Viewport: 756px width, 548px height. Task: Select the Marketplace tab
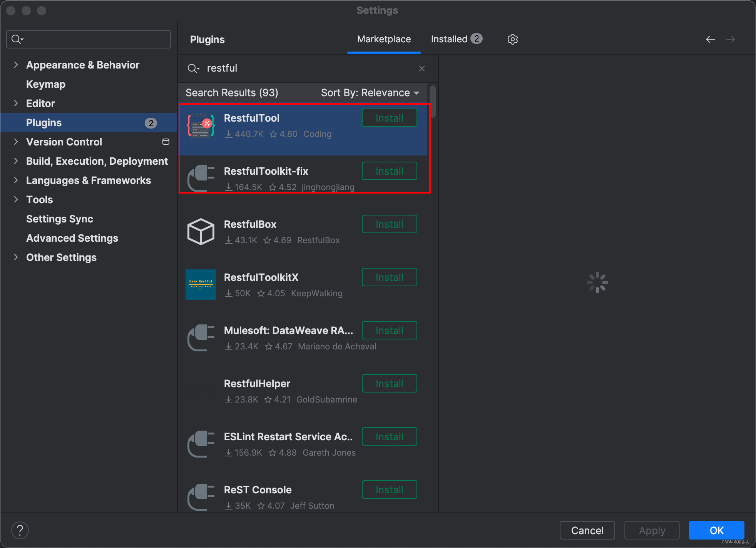coord(384,39)
